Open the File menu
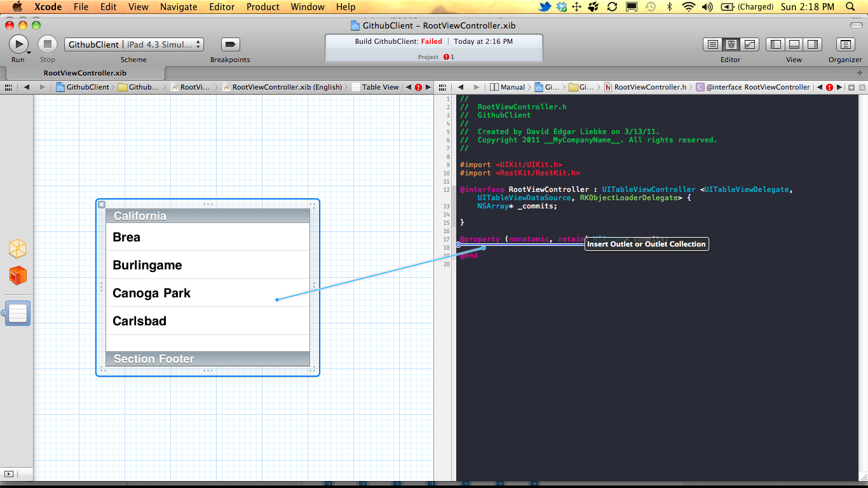 pos(81,7)
